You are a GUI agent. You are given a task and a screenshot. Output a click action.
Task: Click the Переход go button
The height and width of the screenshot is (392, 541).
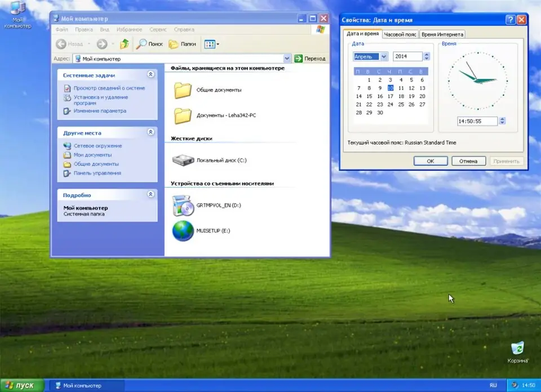[x=310, y=59]
